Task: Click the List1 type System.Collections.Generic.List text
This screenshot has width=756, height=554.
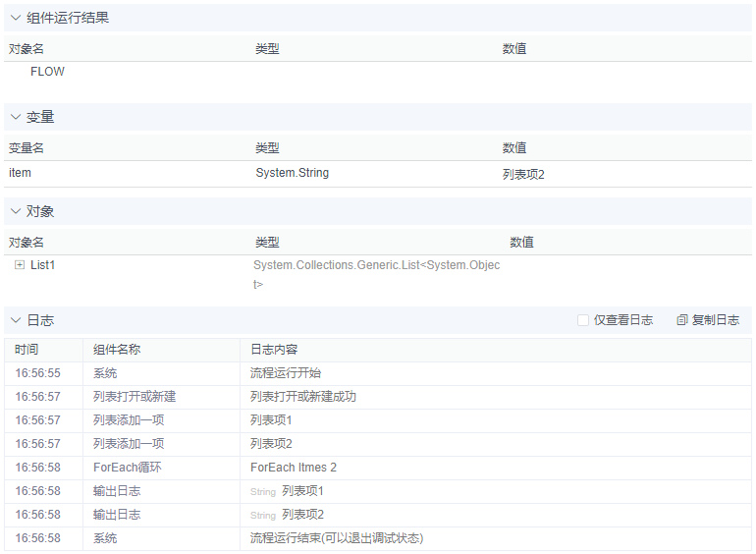Action: (x=376, y=266)
